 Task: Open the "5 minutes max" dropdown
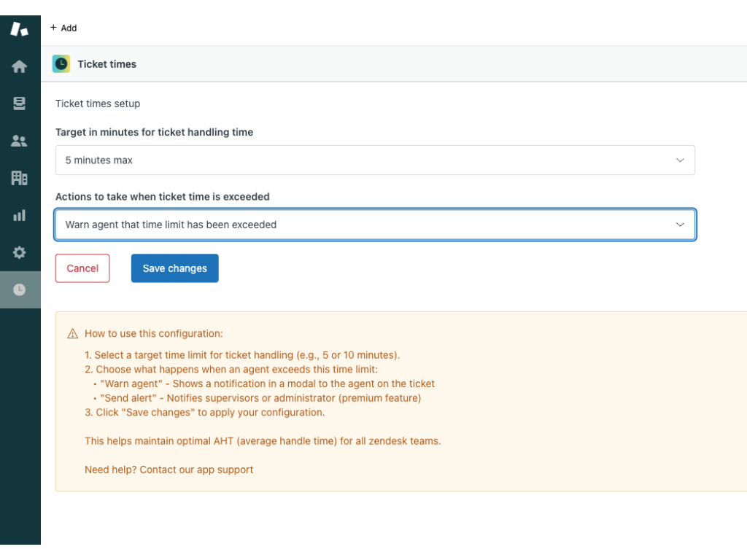(365, 160)
